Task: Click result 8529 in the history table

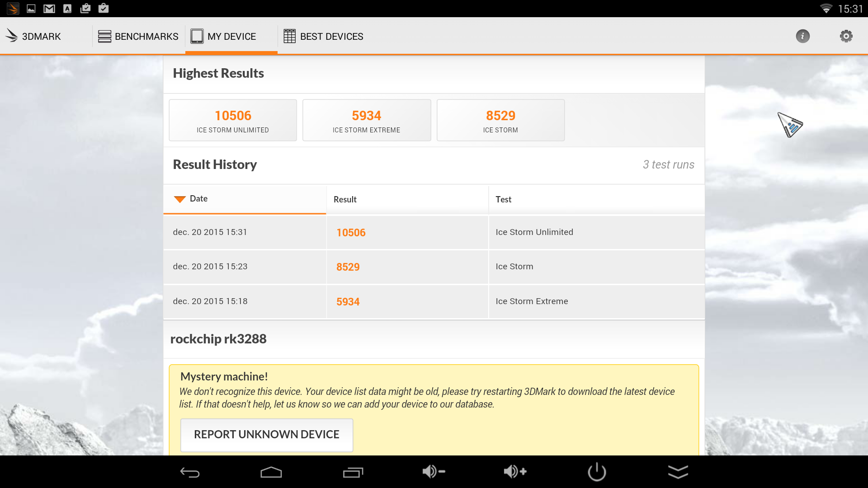Action: click(348, 267)
